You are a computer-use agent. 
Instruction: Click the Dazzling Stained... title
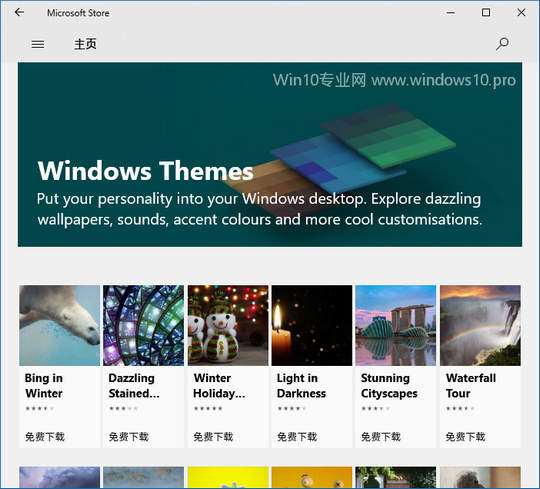(134, 386)
